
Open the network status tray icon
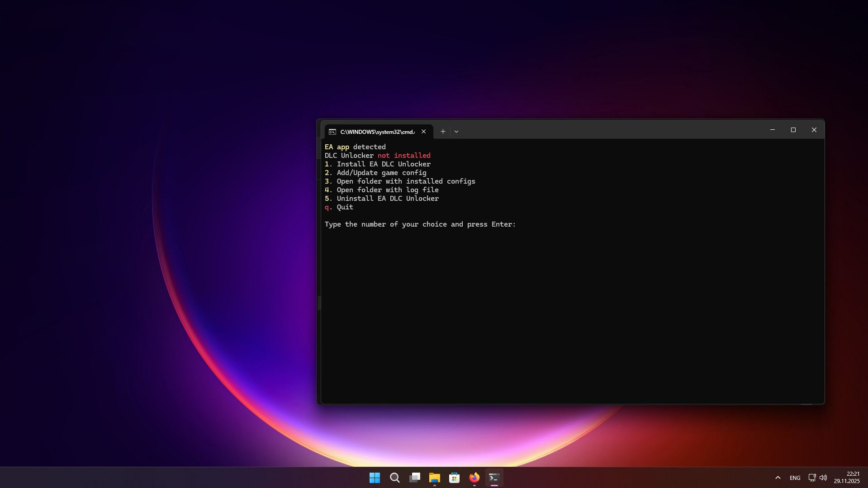pos(812,478)
